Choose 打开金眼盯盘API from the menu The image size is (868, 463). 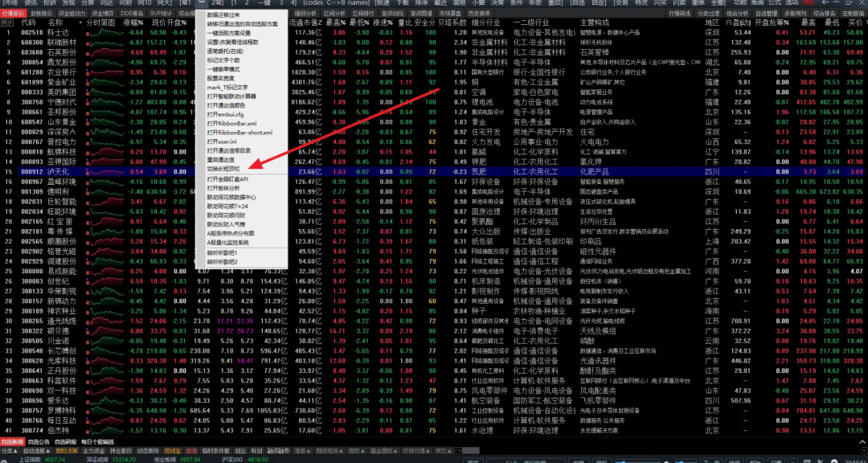tap(227, 179)
